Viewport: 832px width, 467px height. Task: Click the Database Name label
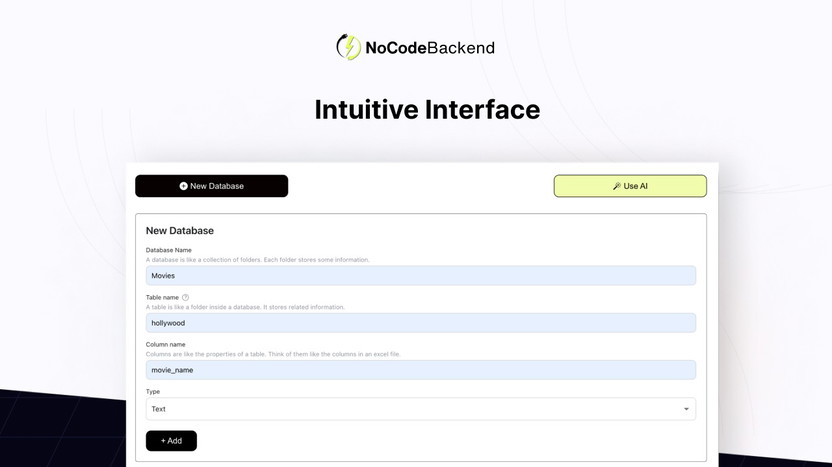(169, 250)
